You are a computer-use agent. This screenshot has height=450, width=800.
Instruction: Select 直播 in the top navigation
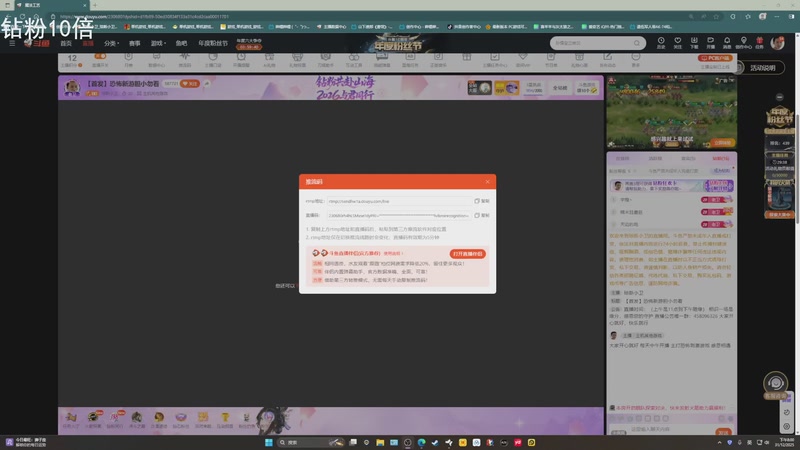[88, 43]
